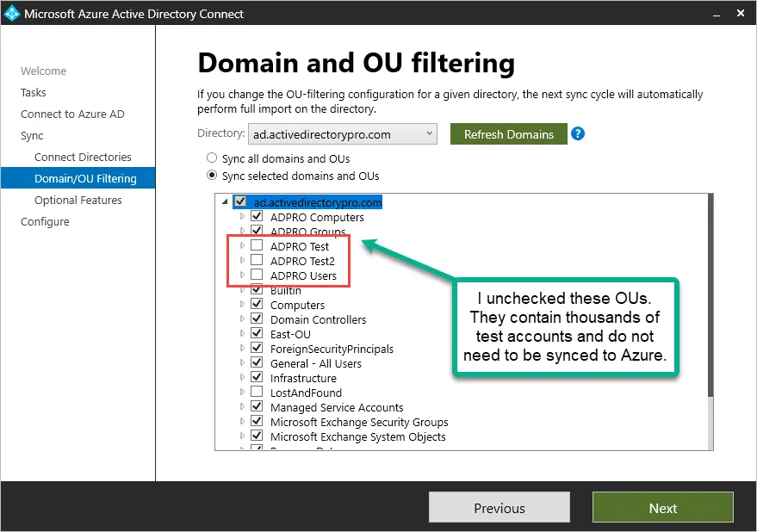Go to the Configure step
The image size is (757, 532).
(x=45, y=221)
